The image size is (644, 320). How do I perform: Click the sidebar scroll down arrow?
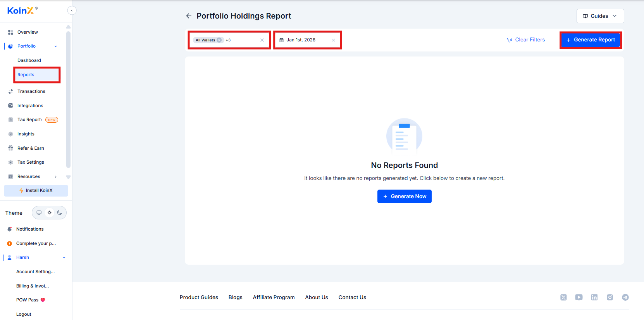(x=68, y=177)
